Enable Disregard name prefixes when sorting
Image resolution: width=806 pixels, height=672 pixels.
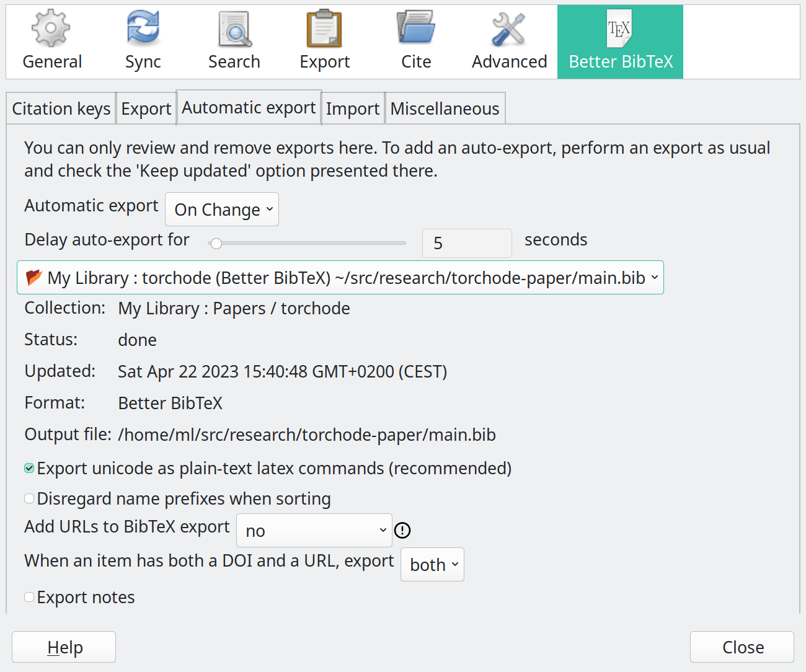(29, 498)
